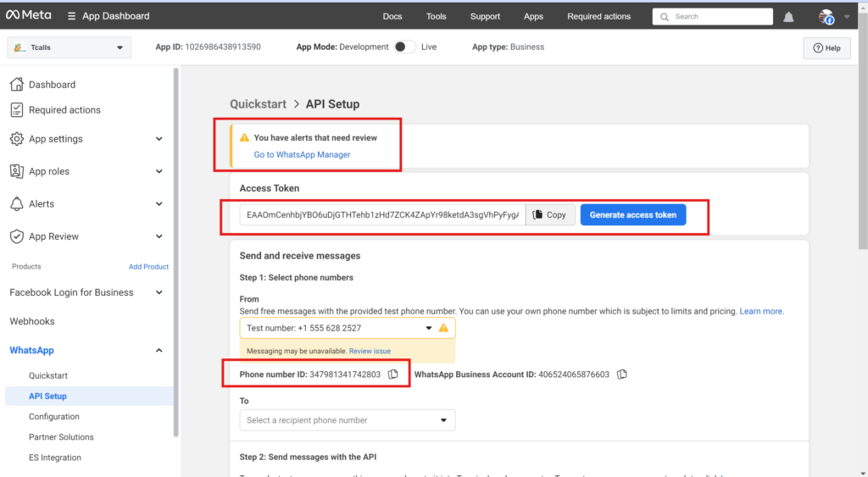
Task: Expand the App roles section
Action: click(159, 171)
